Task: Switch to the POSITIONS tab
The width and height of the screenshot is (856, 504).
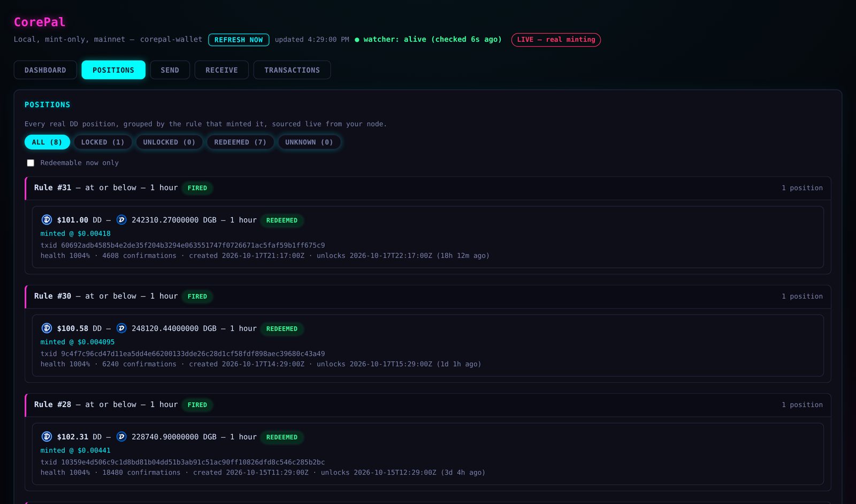Action: click(113, 70)
